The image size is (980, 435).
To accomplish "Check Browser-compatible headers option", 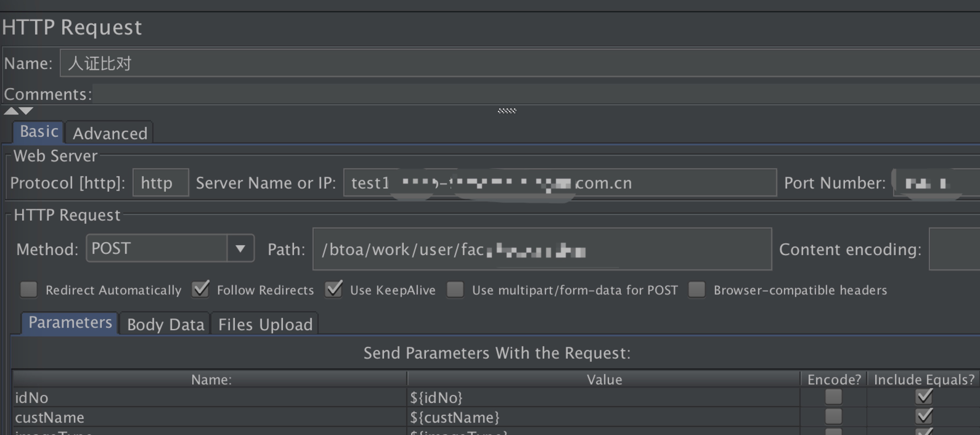I will click(696, 290).
